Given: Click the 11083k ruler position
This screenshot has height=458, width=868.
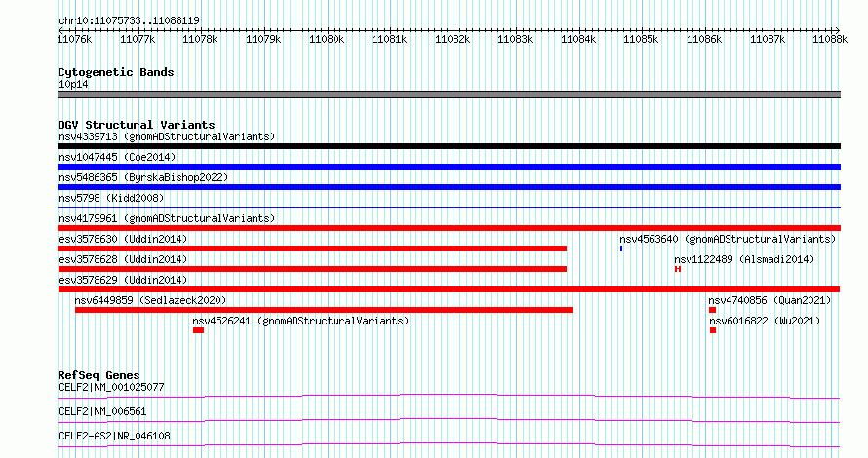Looking at the screenshot, I should tap(515, 39).
